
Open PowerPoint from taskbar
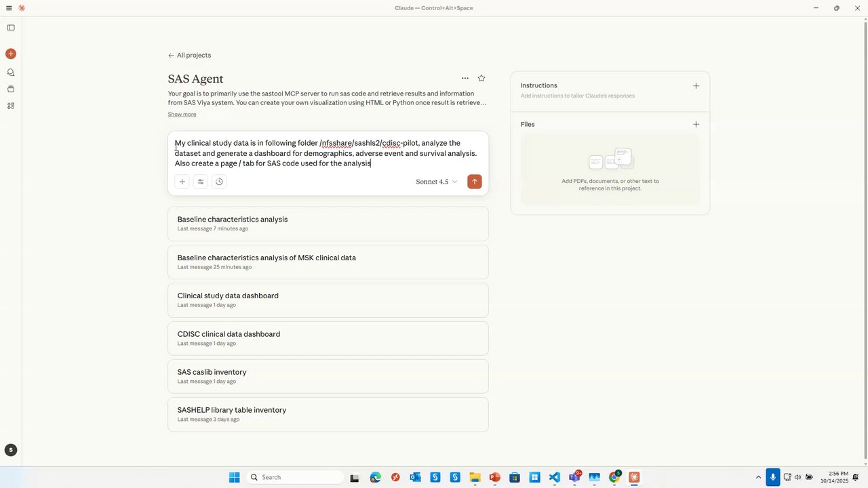tap(494, 477)
